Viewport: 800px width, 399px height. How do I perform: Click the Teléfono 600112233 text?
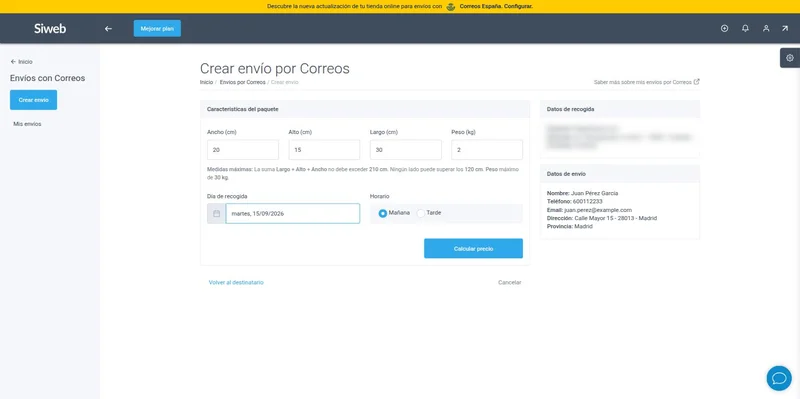(574, 202)
